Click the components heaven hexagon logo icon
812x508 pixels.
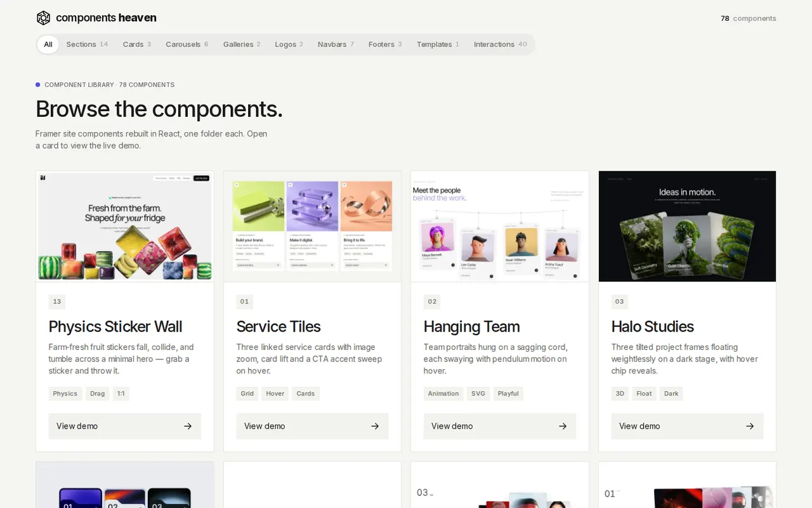(x=43, y=18)
